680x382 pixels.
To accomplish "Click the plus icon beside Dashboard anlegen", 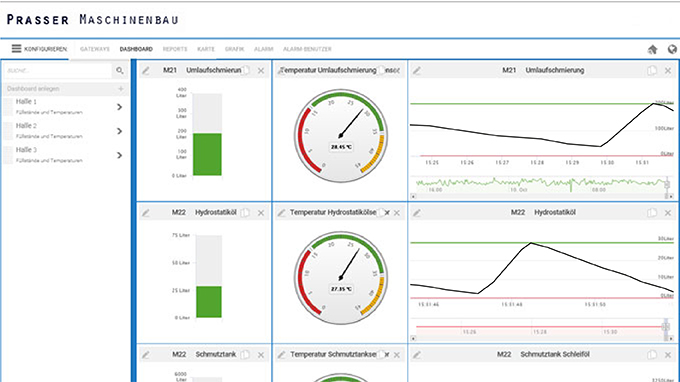I will click(x=121, y=89).
